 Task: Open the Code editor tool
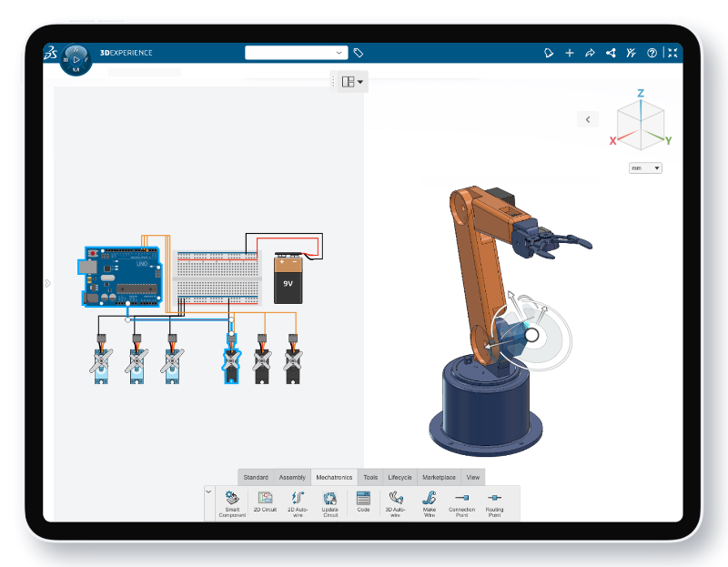click(363, 501)
